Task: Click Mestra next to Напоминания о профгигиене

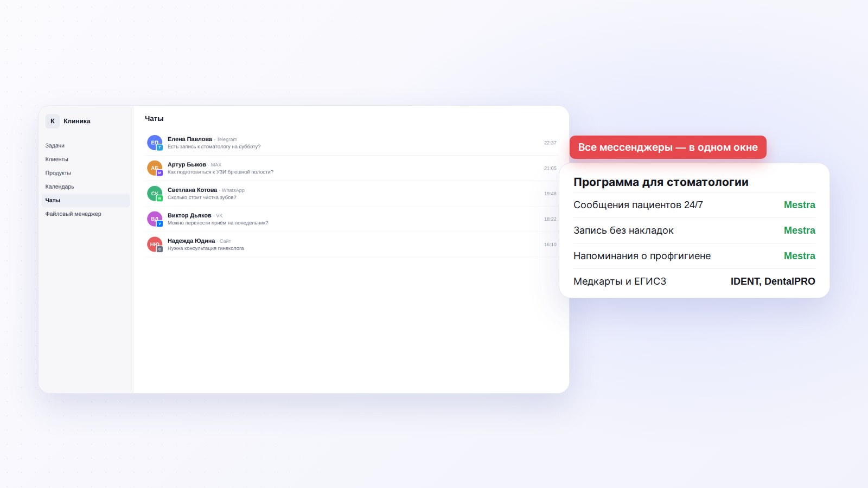Action: click(x=799, y=256)
